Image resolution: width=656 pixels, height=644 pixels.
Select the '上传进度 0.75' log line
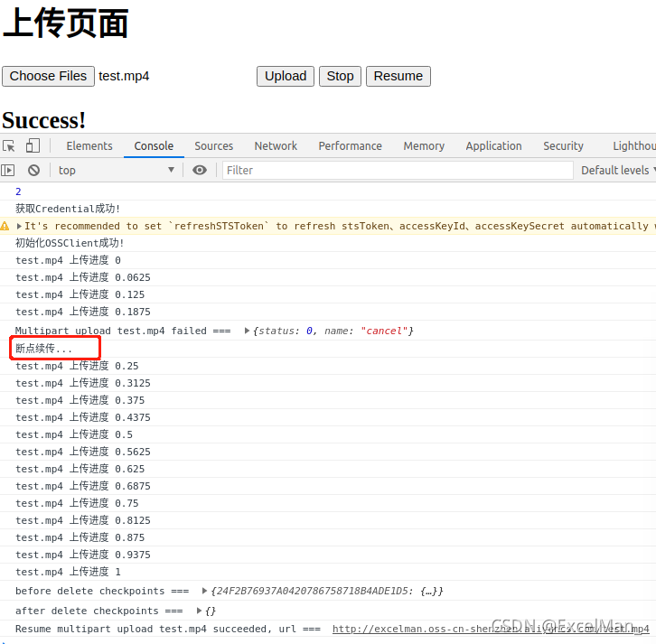[x=77, y=503]
